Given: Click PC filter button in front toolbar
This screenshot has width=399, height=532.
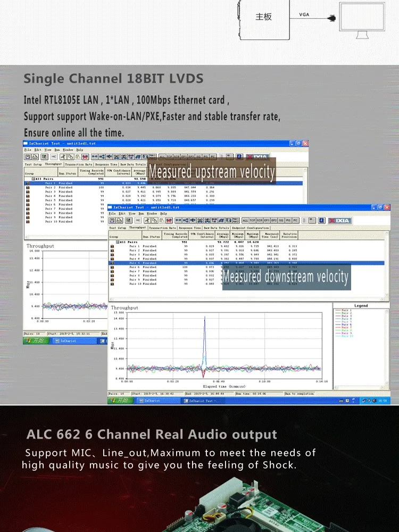Looking at the screenshot, I should [x=295, y=220].
